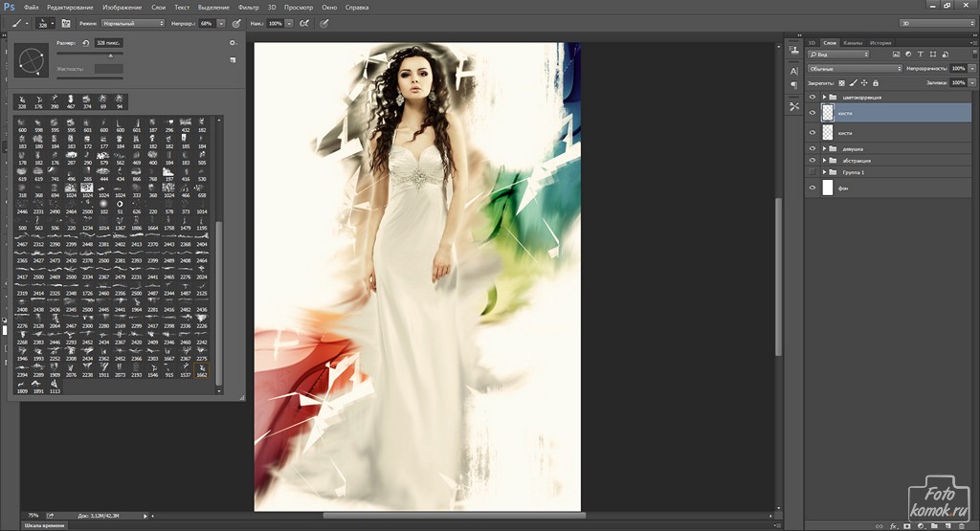Open the layer blend mode Обычные dropdown
The height and width of the screenshot is (531, 980).
[x=854, y=69]
